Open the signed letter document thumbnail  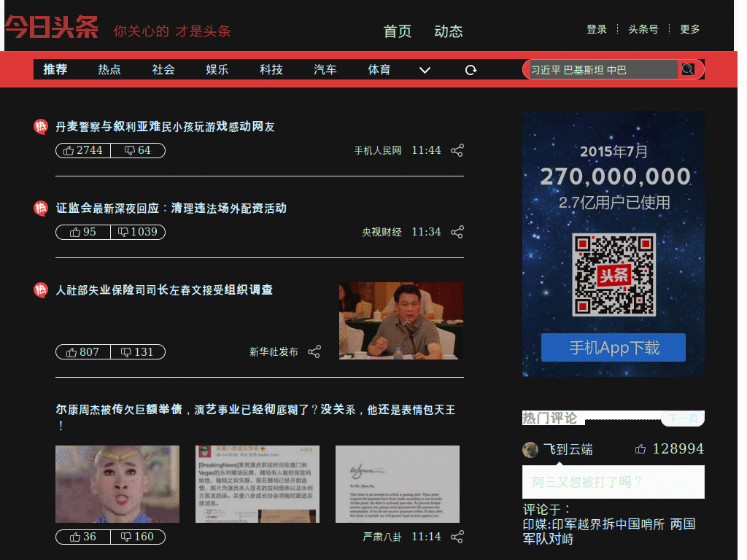click(x=398, y=484)
